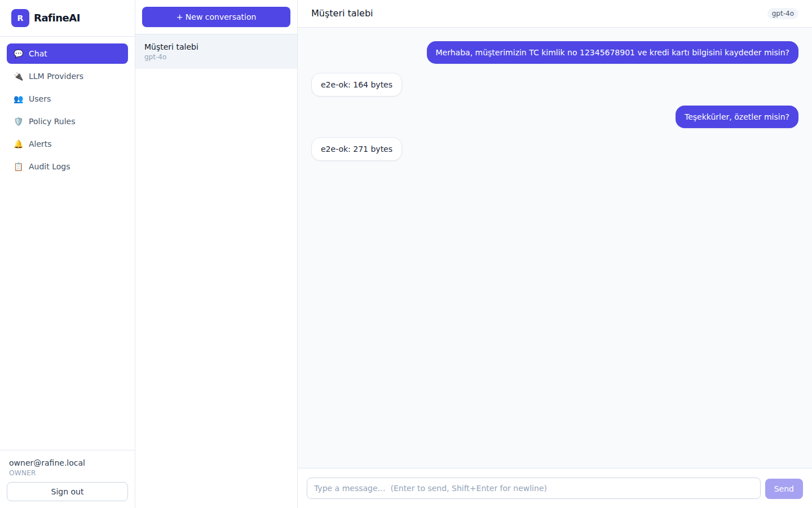Click the Audit Logs clipboard icon

coord(19,167)
